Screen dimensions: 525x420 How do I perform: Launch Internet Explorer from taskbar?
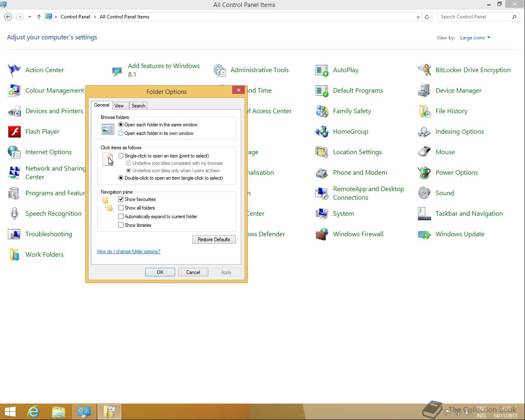click(33, 412)
